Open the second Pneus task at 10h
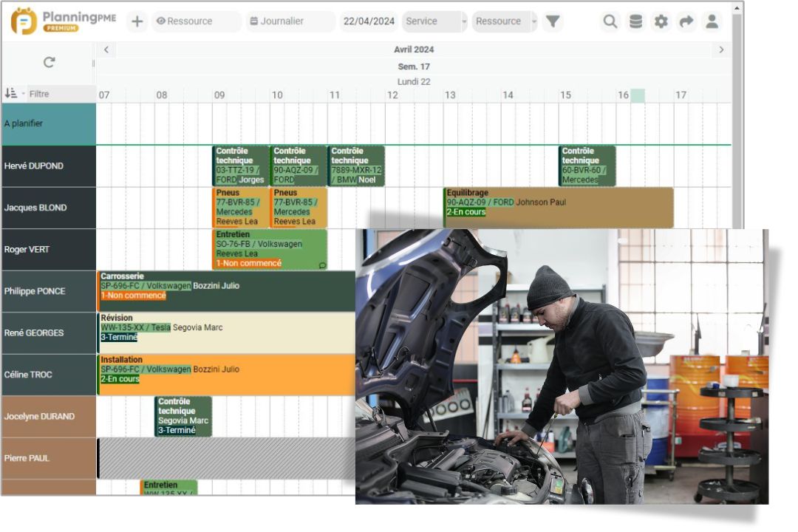798x532 pixels. coord(299,208)
